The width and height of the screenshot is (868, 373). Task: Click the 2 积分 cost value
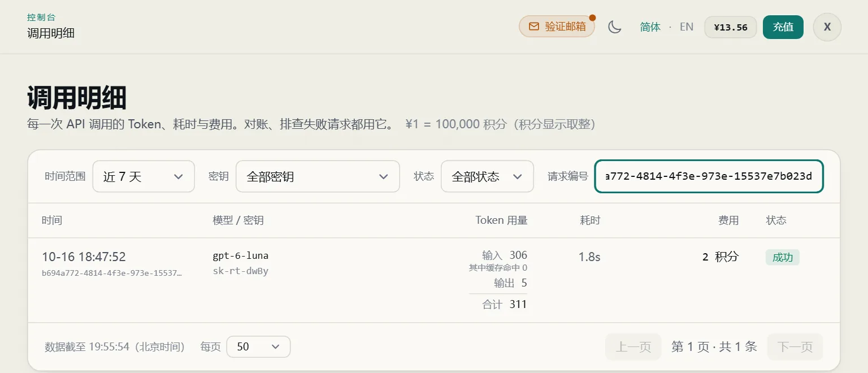click(x=721, y=257)
